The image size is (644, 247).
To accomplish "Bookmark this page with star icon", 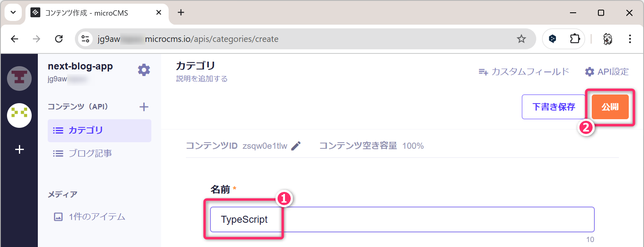I will [x=521, y=39].
